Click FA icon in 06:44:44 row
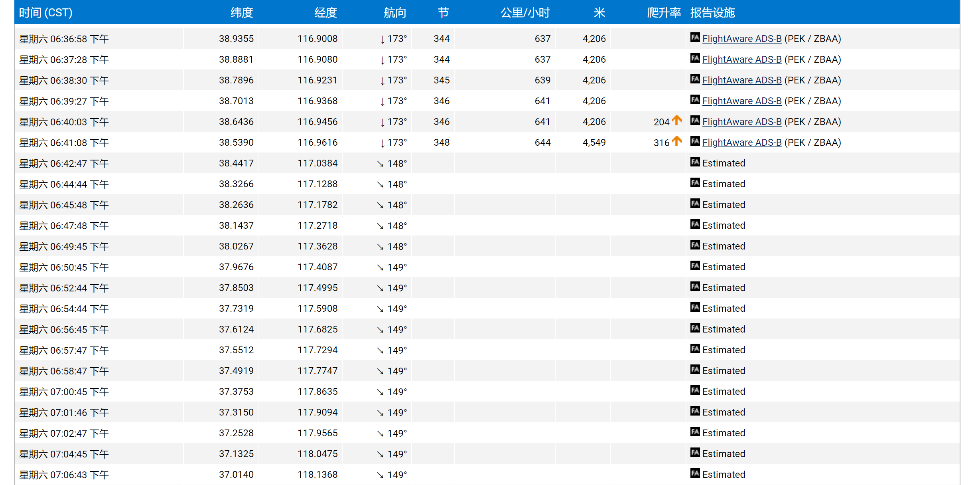This screenshot has width=980, height=485. point(695,183)
